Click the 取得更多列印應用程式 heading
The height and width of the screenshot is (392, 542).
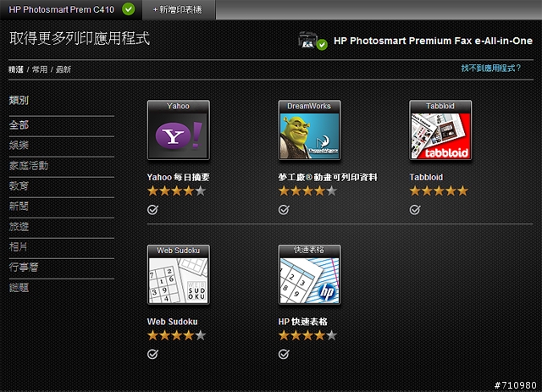80,38
